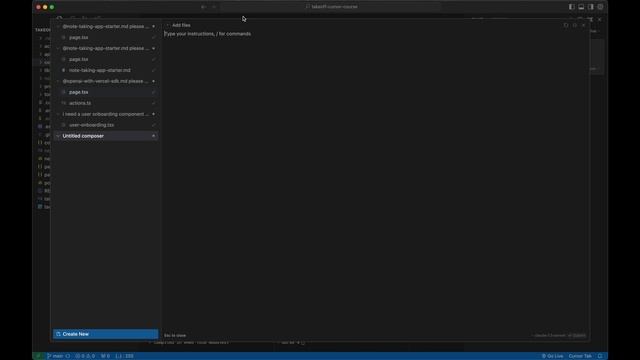Collapse the Untitled composer chevron
The width and height of the screenshot is (640, 360).
point(58,136)
